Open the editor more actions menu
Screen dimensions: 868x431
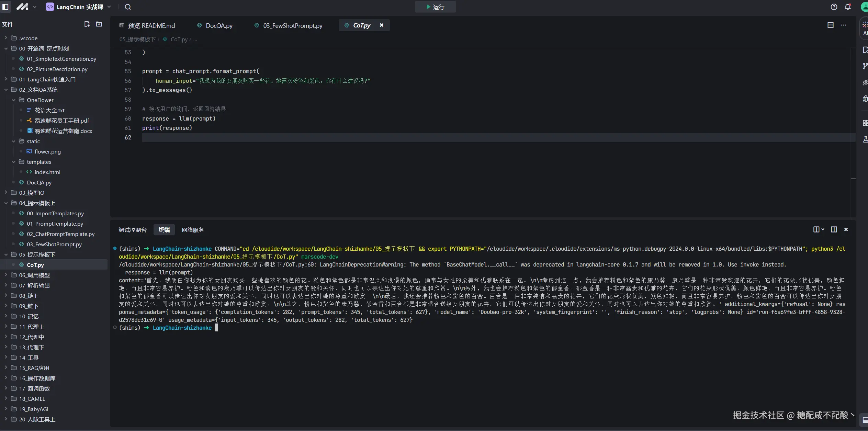[843, 25]
